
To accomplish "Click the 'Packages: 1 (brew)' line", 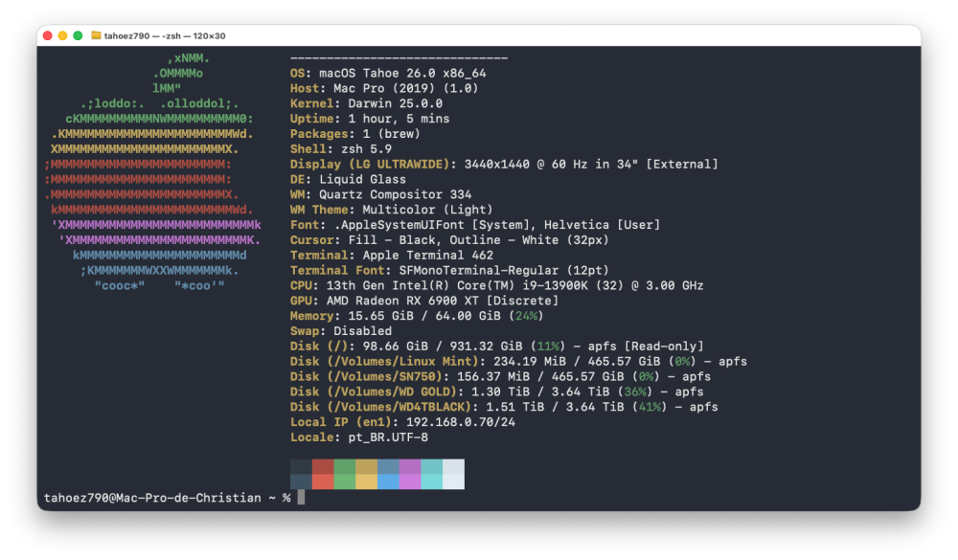I will click(355, 134).
